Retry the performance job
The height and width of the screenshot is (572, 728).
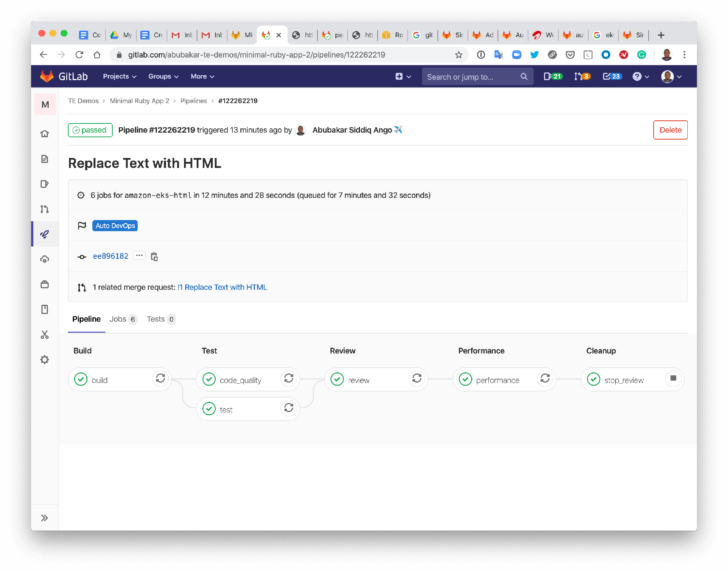click(545, 379)
